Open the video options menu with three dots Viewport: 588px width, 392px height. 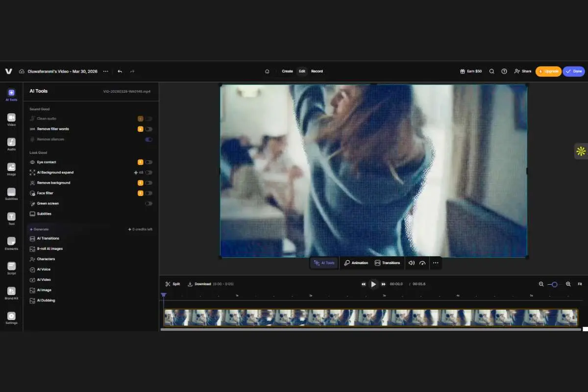(435, 263)
